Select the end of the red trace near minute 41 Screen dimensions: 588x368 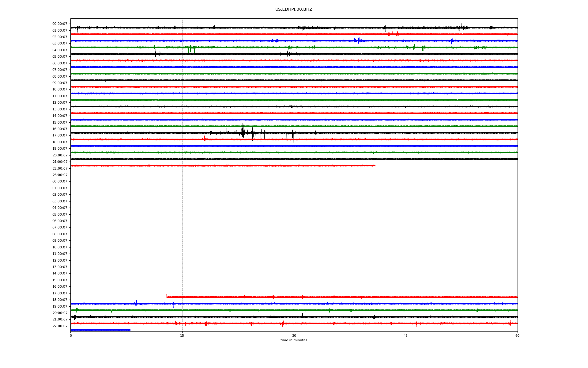[x=375, y=166]
